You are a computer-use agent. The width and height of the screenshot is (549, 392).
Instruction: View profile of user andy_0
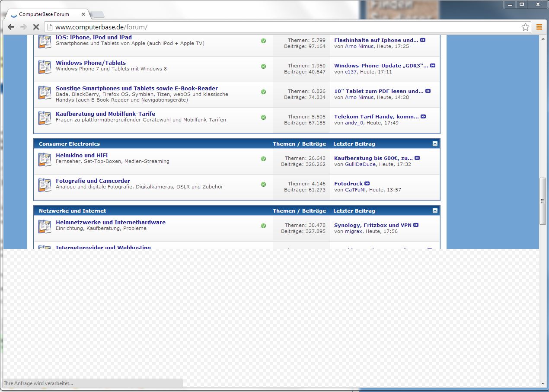coord(354,123)
